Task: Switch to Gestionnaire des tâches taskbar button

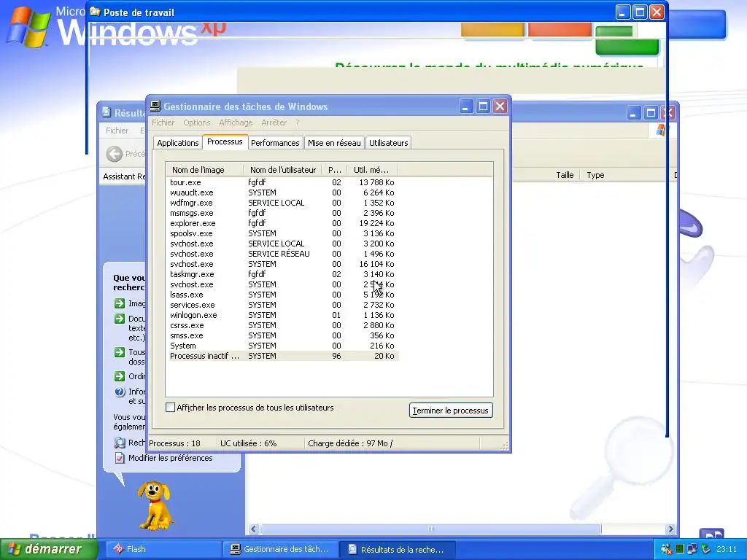Action: [x=280, y=549]
